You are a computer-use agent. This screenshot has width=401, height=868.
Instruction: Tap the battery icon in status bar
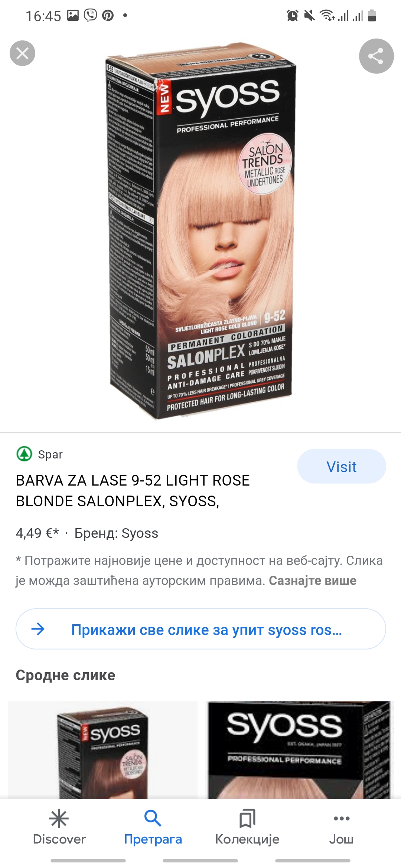(372, 16)
